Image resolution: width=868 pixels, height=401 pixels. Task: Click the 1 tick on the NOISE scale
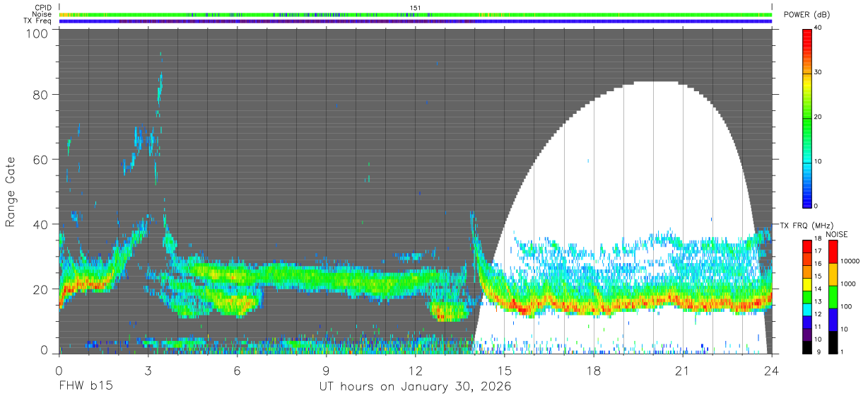point(842,351)
